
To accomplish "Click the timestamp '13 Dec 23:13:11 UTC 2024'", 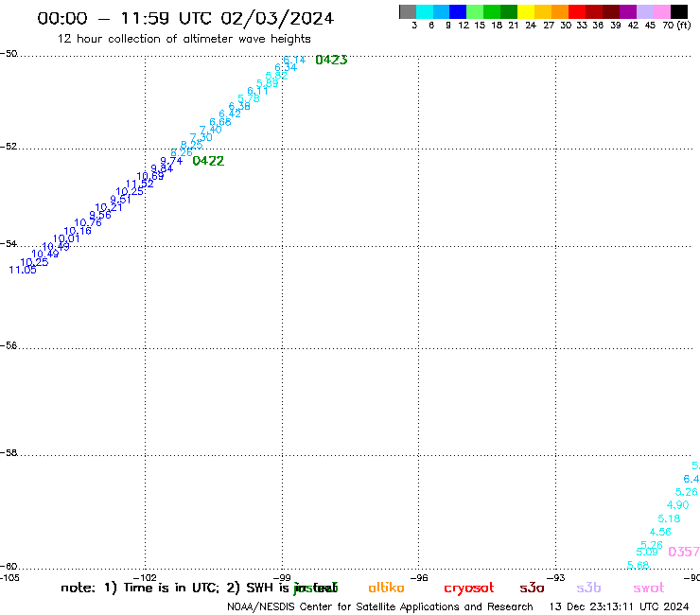I will tap(620, 606).
